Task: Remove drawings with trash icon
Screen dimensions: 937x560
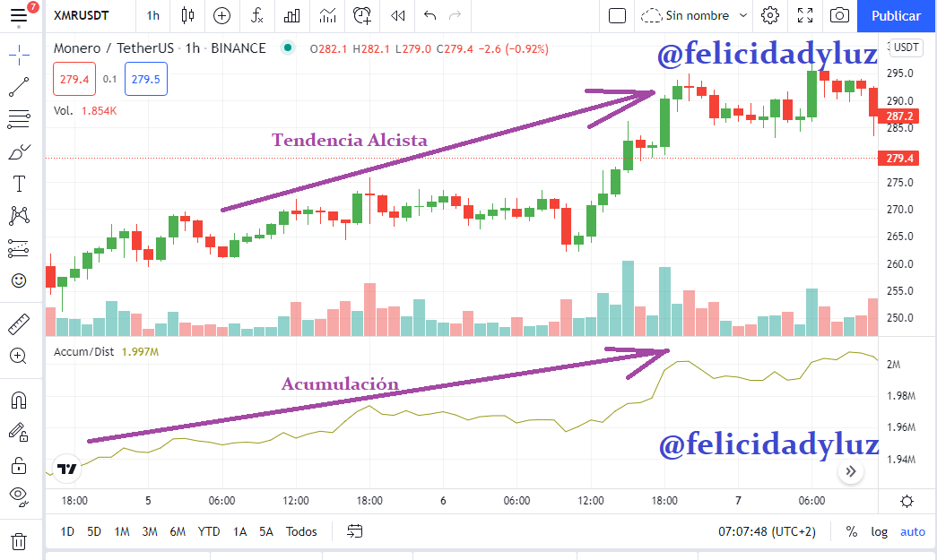Action: tap(19, 541)
